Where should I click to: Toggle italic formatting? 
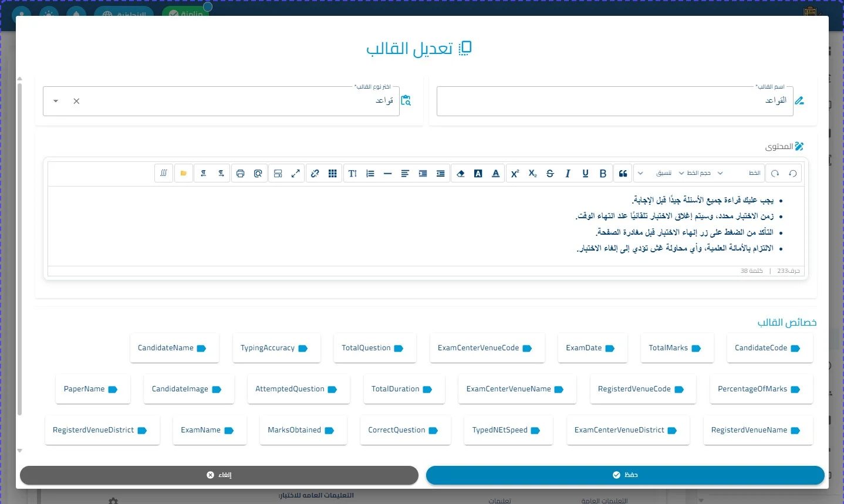pyautogui.click(x=568, y=173)
